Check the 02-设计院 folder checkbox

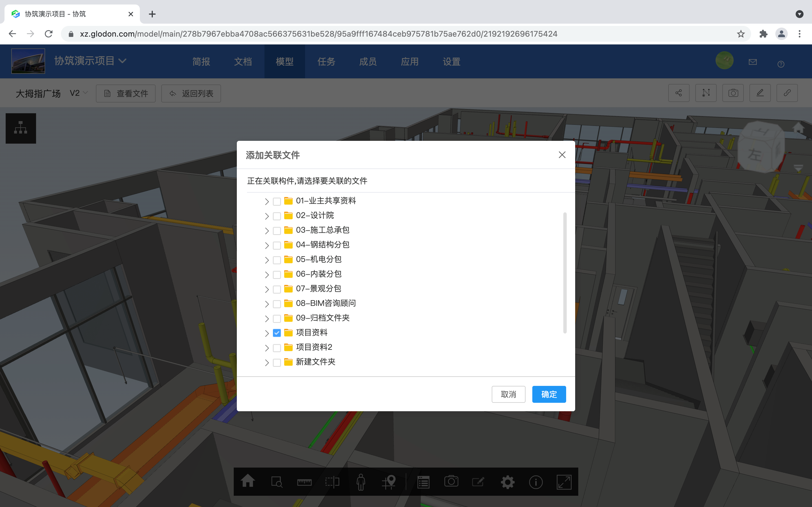pyautogui.click(x=277, y=216)
